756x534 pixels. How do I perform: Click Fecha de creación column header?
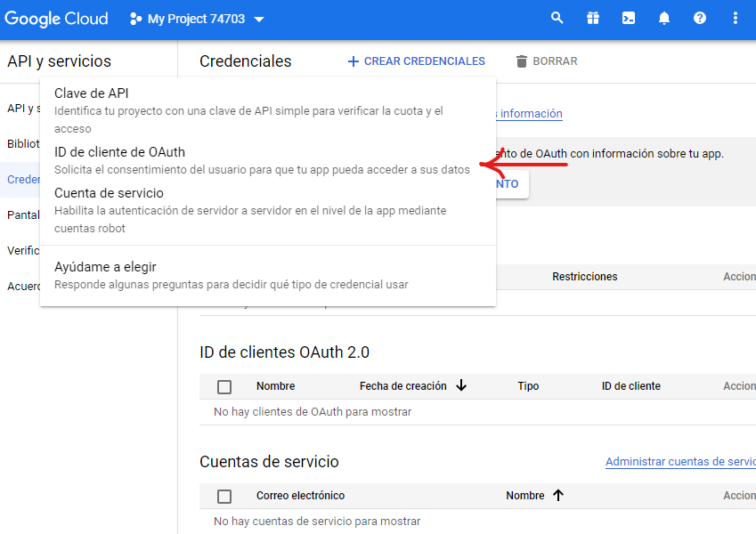(403, 386)
